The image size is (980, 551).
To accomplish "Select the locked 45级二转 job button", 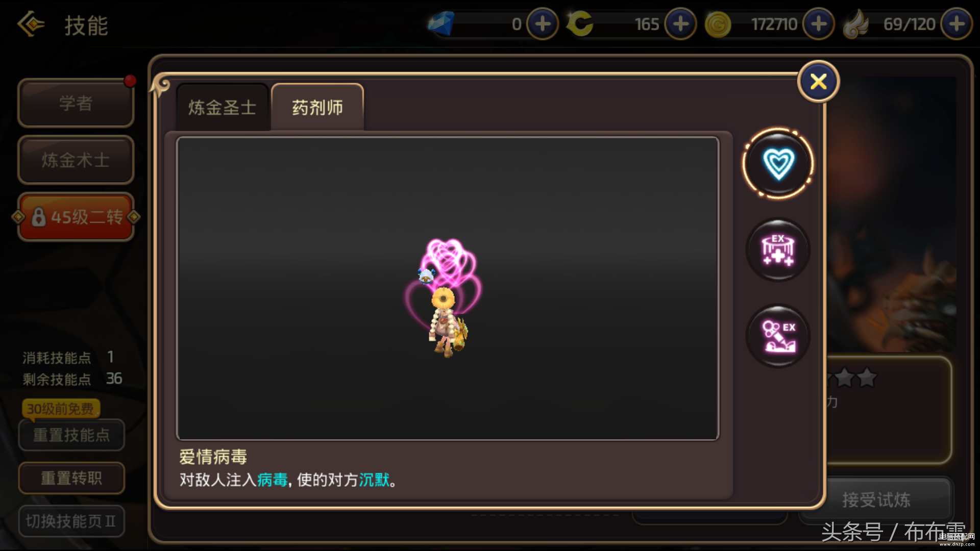I will (76, 217).
